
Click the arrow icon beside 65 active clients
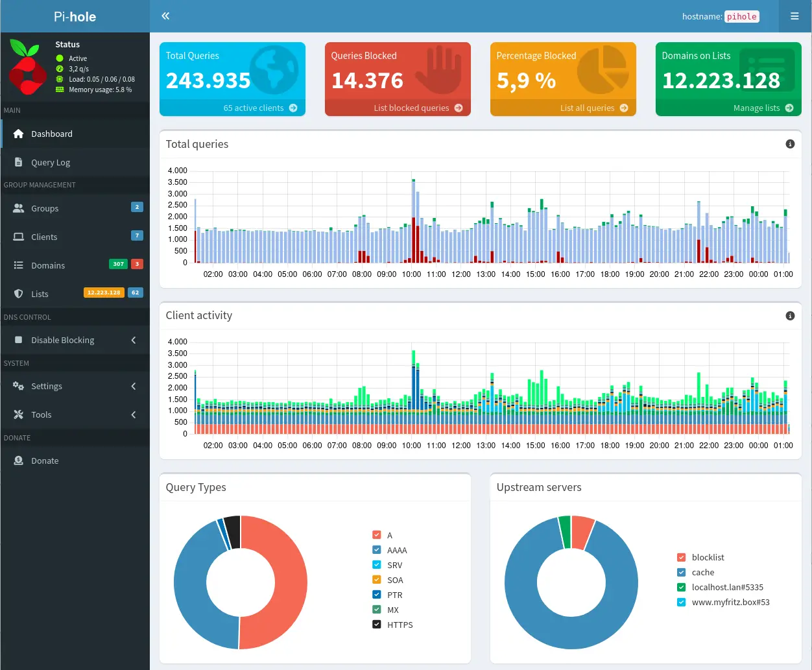click(x=293, y=108)
